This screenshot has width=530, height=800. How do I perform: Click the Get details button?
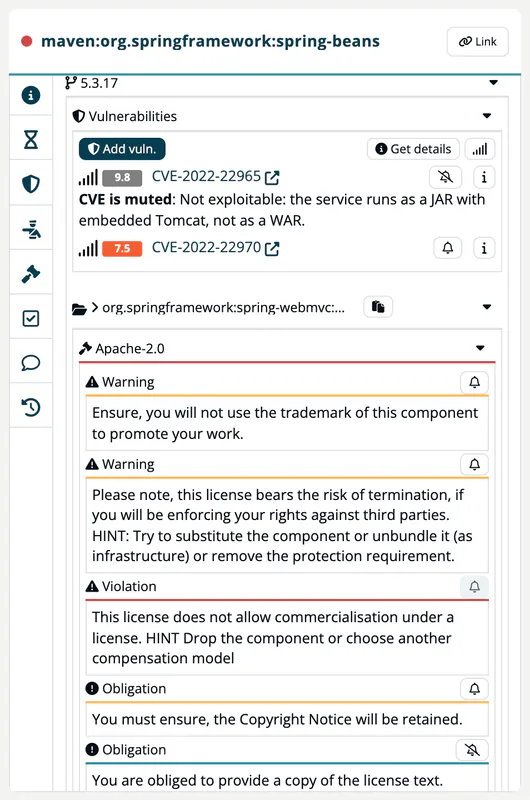(x=413, y=149)
